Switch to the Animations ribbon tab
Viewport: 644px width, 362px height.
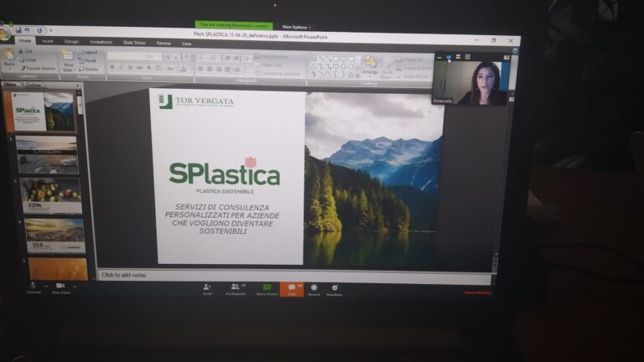coord(101,42)
